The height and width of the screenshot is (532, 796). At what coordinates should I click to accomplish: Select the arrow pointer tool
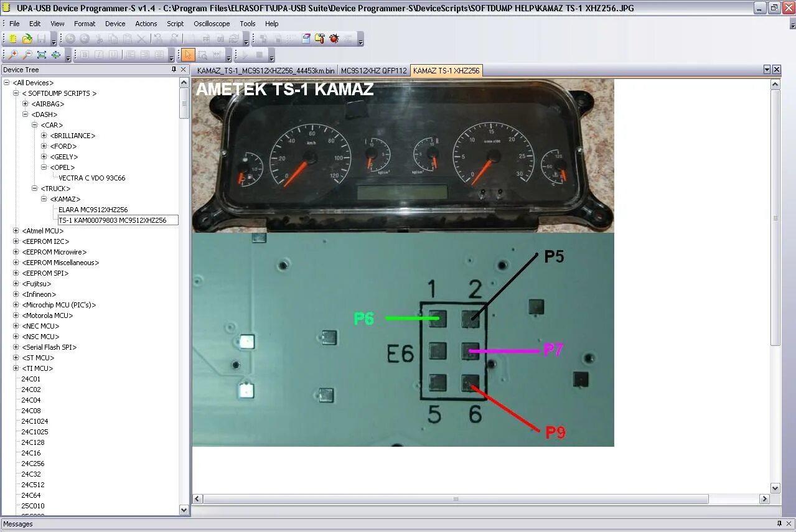[188, 55]
